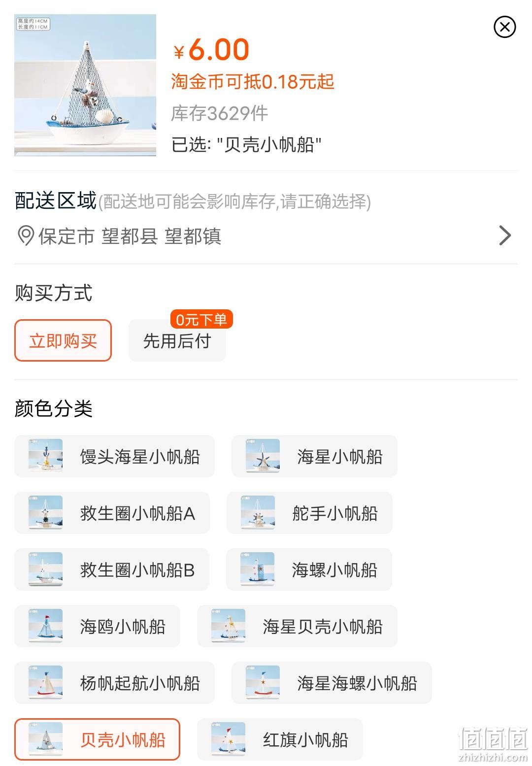Image resolution: width=532 pixels, height=766 pixels.
Task: Enlarge the main sailboat product image
Action: click(85, 85)
